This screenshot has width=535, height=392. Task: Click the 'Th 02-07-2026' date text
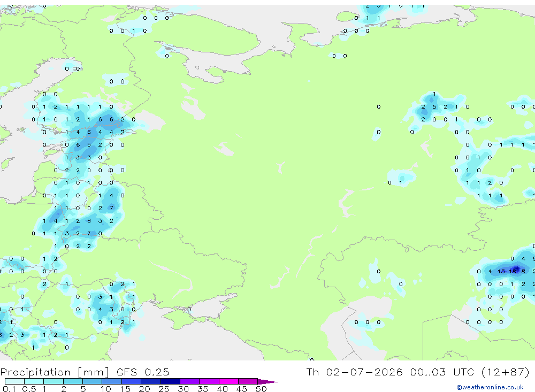[x=354, y=372]
